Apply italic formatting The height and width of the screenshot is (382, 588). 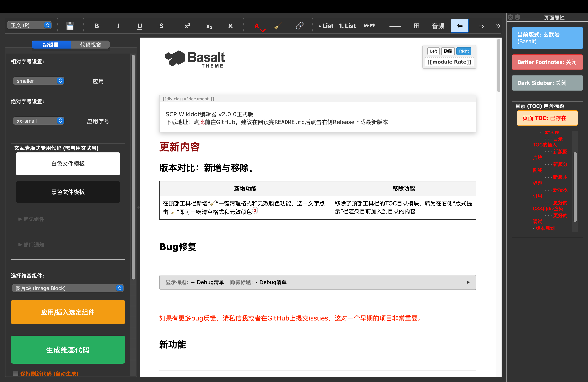click(118, 26)
